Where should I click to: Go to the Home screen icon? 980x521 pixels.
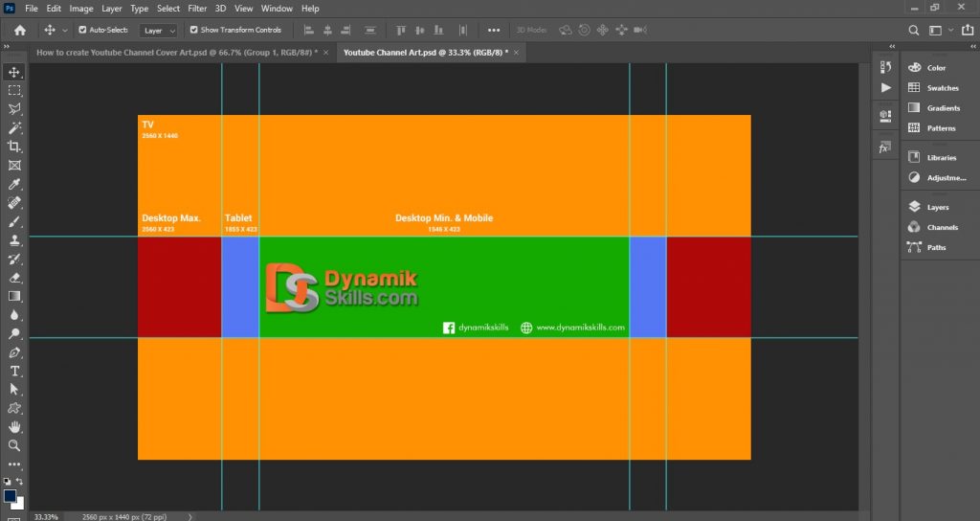click(x=20, y=30)
